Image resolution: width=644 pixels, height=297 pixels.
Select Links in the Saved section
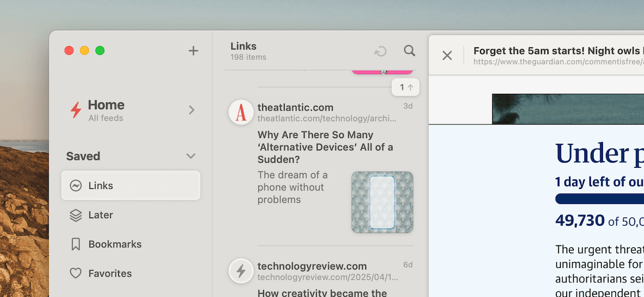[131, 186]
